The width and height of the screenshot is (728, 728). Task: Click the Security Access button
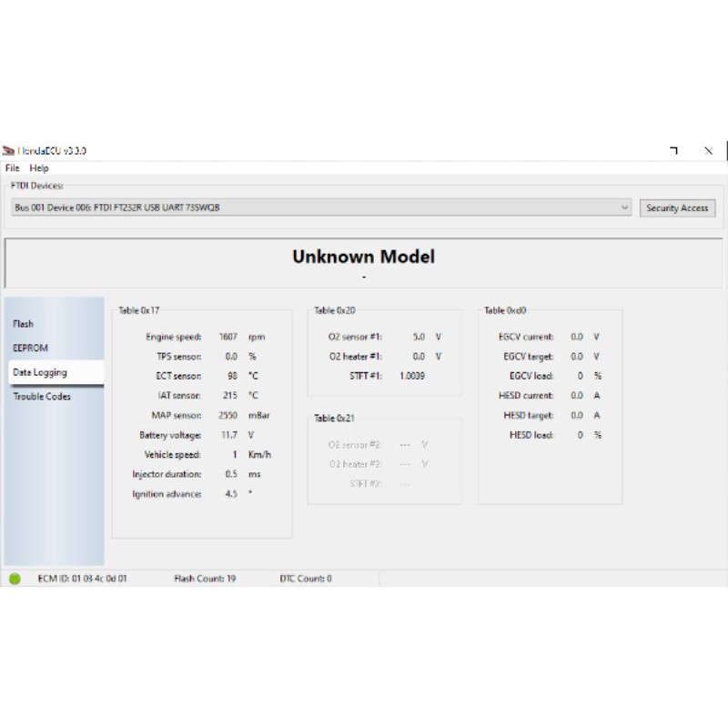[x=677, y=208]
